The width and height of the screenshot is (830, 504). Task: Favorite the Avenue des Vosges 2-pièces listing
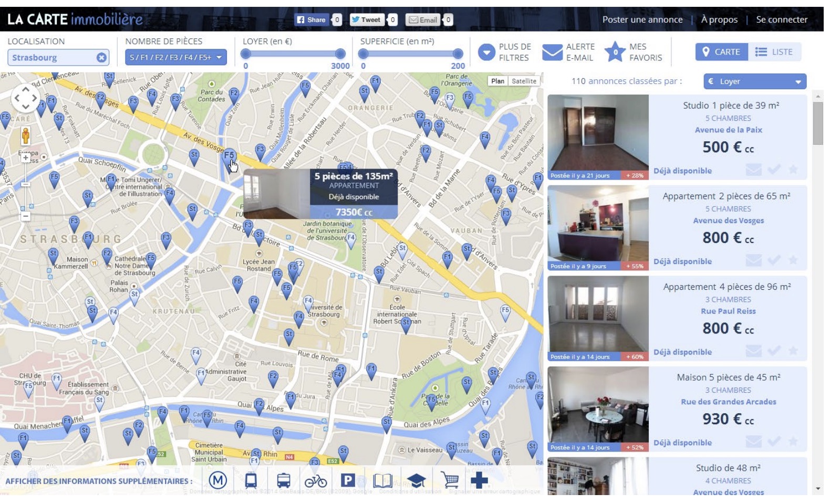pyautogui.click(x=793, y=260)
